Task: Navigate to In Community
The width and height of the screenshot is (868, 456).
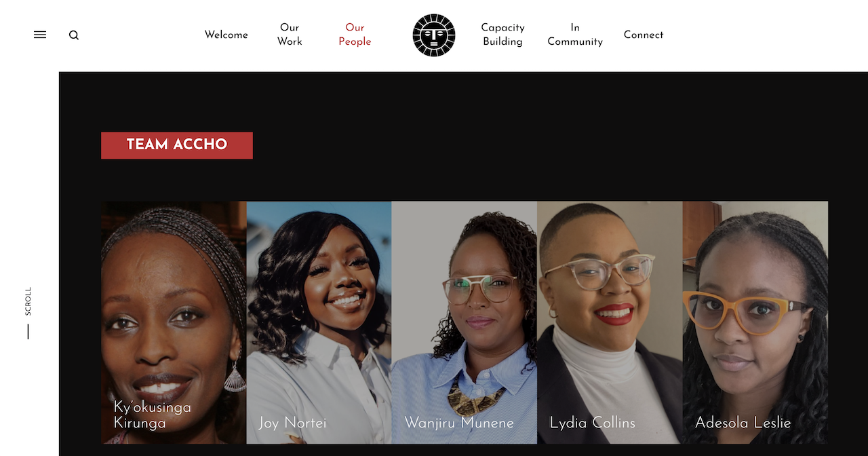Action: (x=575, y=35)
